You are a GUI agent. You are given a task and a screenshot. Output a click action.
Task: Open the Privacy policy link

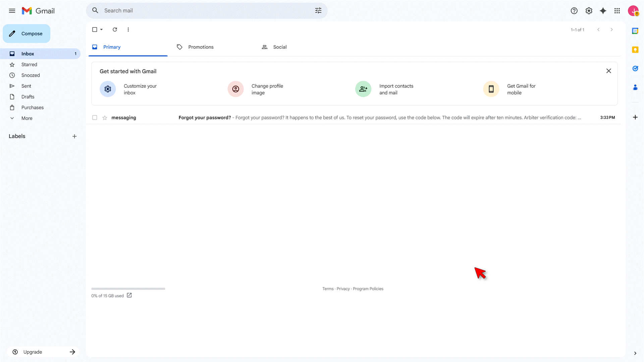pos(343,289)
